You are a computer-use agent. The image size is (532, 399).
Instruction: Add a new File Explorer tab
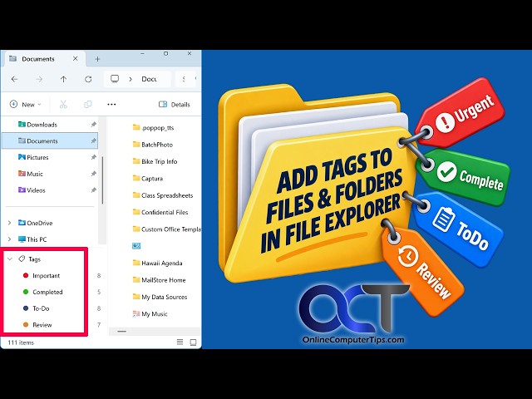point(97,59)
